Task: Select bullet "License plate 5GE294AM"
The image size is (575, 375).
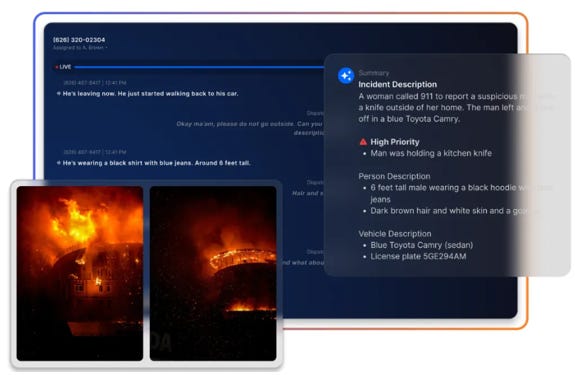Action: [x=418, y=257]
